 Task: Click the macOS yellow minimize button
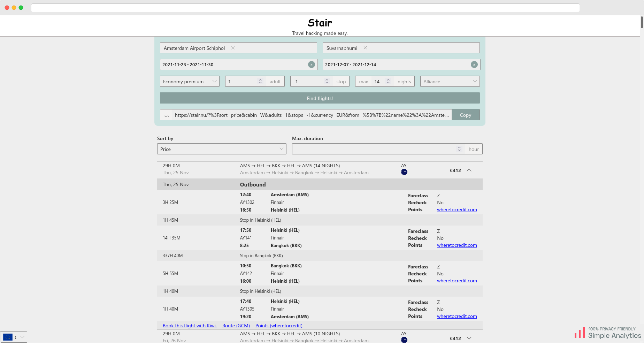click(14, 8)
